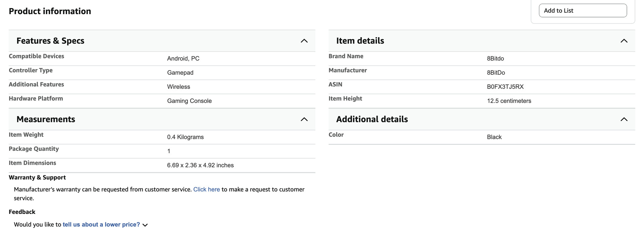Click the arrow beside the lower price link
Viewport: 644px width, 234px height.
pyautogui.click(x=145, y=225)
